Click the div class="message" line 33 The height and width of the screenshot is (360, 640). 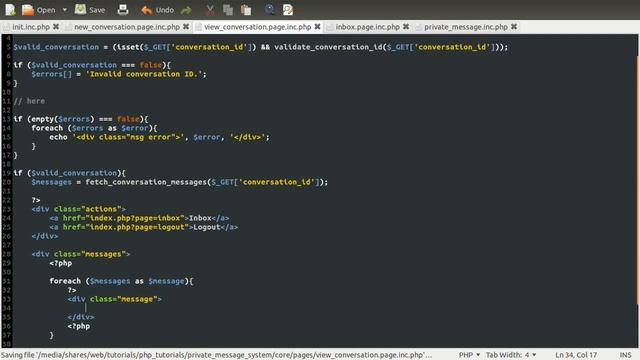[115, 299]
